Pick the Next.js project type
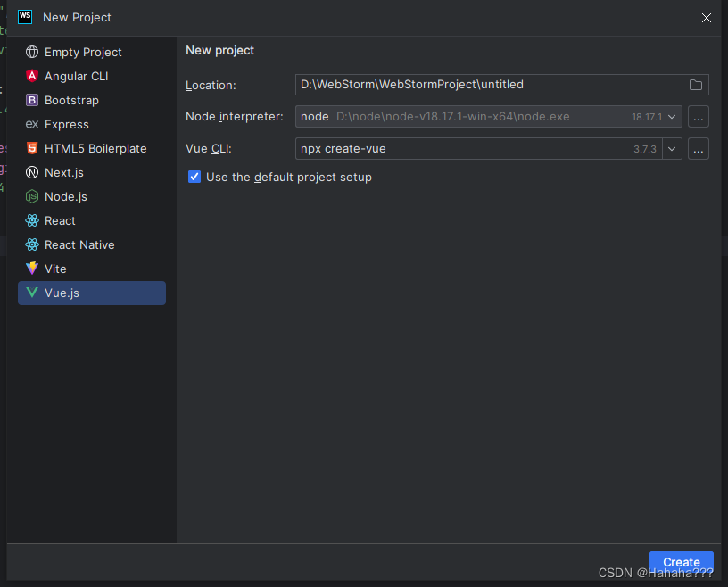Image resolution: width=728 pixels, height=587 pixels. [92, 173]
